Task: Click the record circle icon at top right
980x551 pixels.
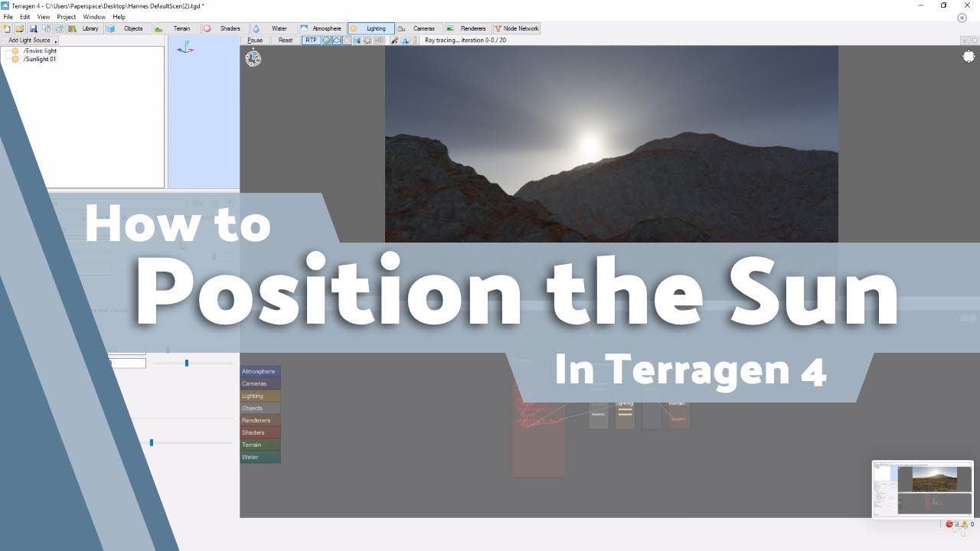Action: (x=962, y=18)
